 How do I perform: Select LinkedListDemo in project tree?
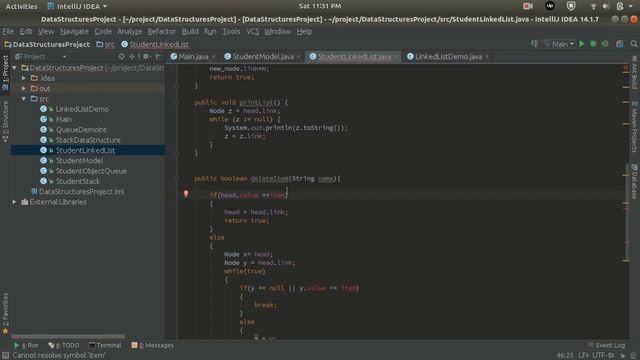[x=82, y=109]
